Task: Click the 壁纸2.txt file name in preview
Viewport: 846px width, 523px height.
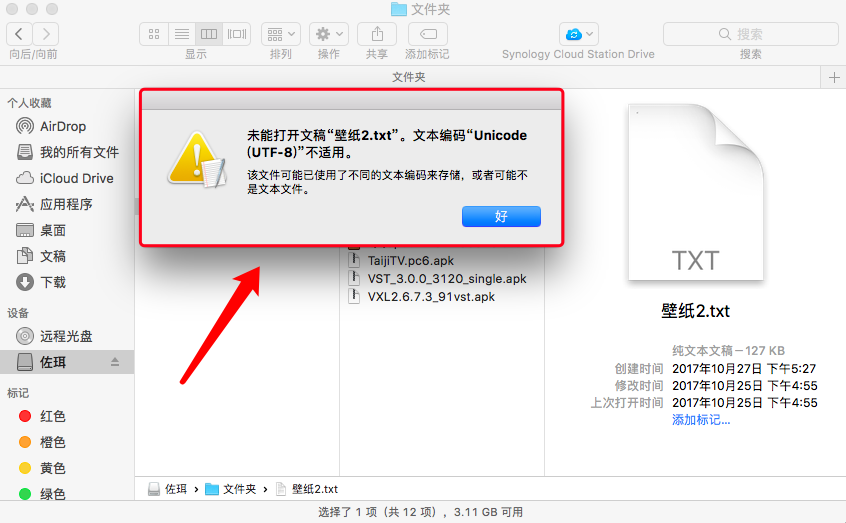Action: [695, 311]
